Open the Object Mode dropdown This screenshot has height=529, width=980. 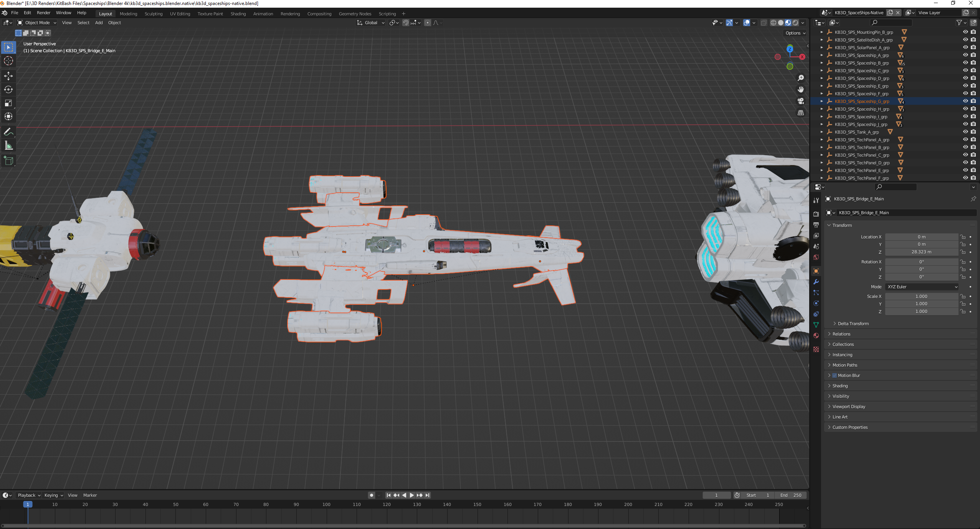[37, 23]
